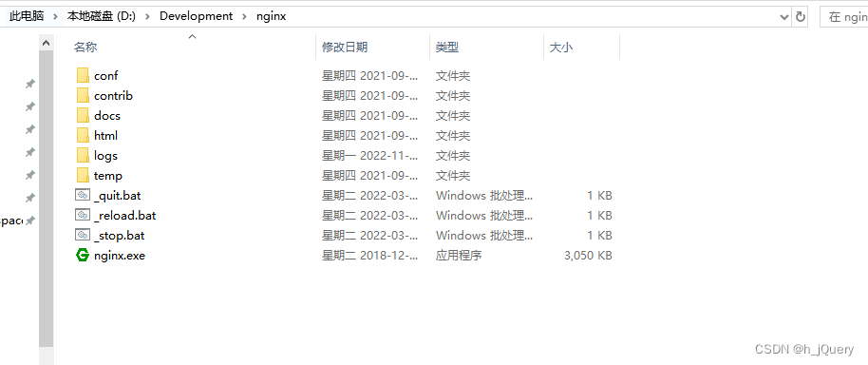The width and height of the screenshot is (868, 365).
Task: Select the logs folder name
Action: (x=105, y=156)
